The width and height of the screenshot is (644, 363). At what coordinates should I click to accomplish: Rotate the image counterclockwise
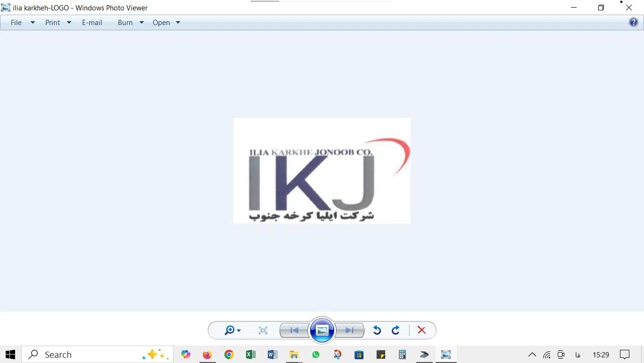click(377, 330)
